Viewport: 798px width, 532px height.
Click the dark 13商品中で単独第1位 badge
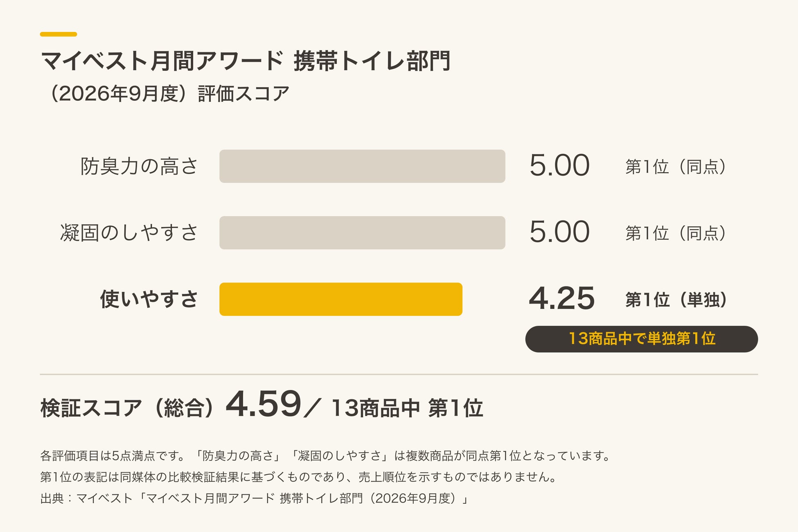(642, 339)
